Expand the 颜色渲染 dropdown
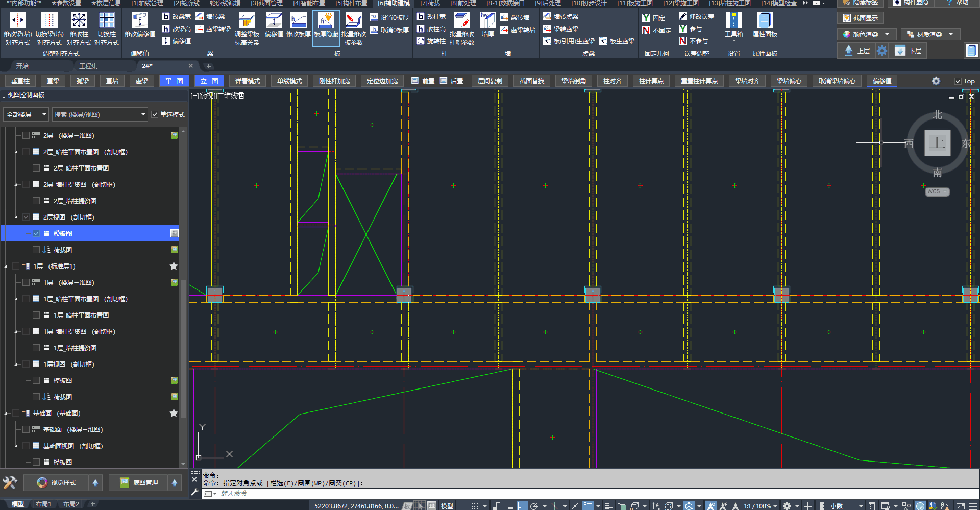This screenshot has height=510, width=980. pyautogui.click(x=887, y=35)
